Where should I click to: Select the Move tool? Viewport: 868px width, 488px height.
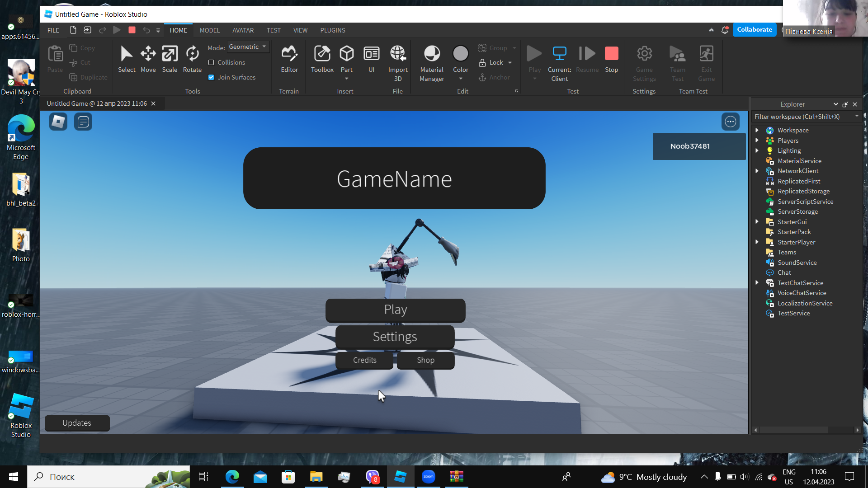[148, 59]
